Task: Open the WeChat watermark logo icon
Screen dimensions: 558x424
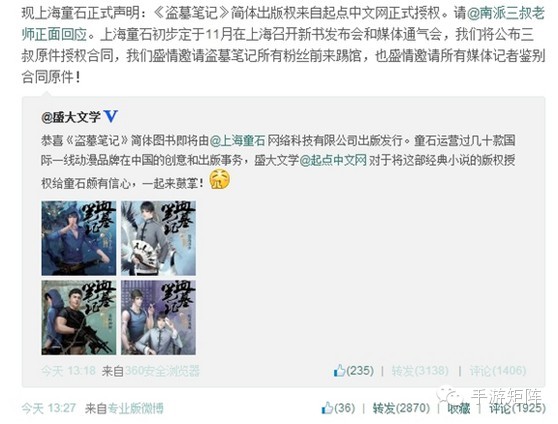Action: coord(449,395)
